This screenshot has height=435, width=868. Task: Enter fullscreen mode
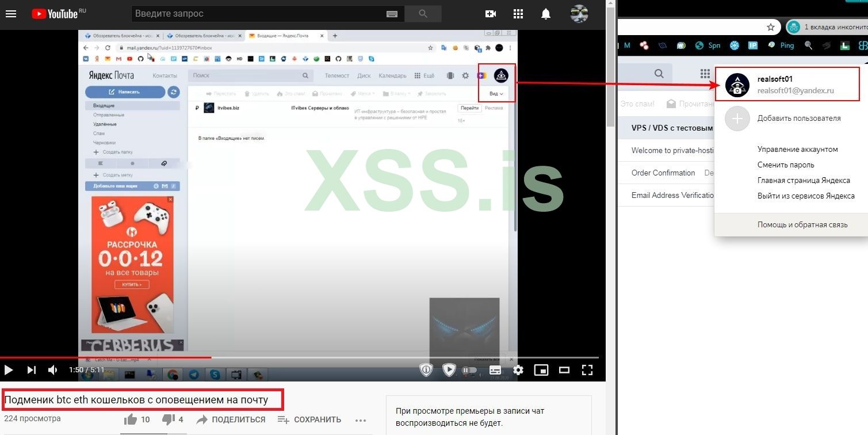point(587,370)
